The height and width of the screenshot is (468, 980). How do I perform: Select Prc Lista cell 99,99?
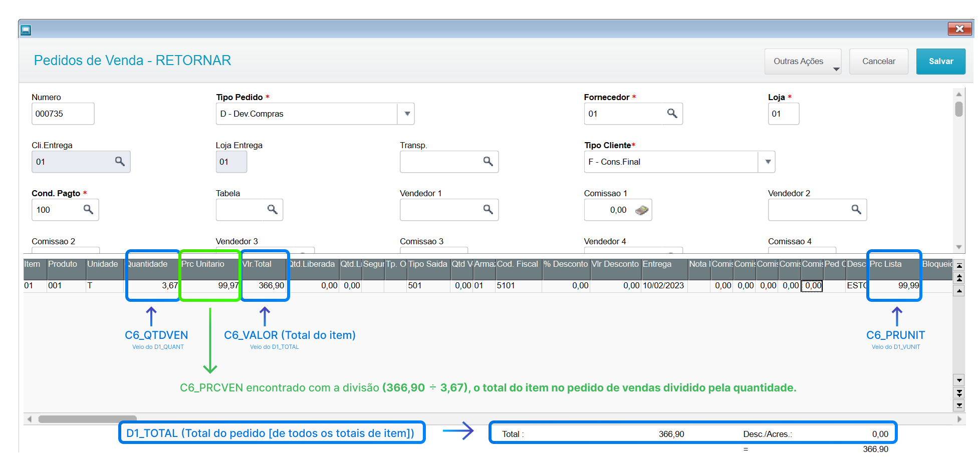coord(894,286)
